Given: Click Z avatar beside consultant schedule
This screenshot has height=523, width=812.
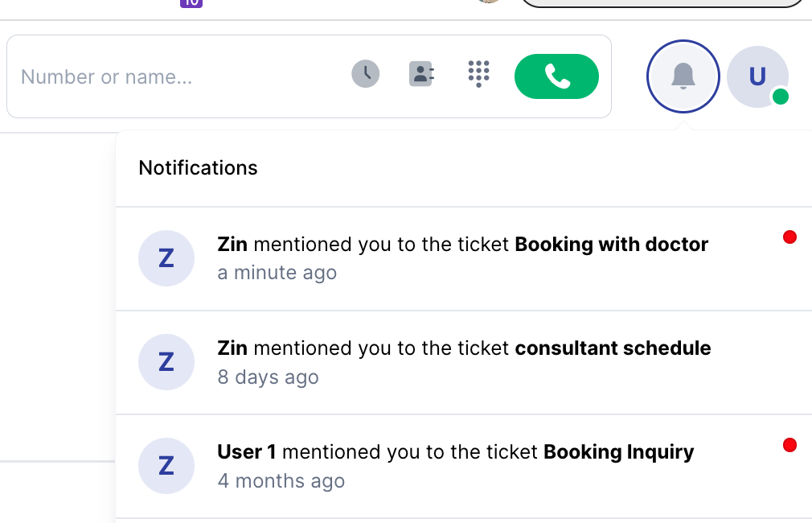Looking at the screenshot, I should (166, 362).
